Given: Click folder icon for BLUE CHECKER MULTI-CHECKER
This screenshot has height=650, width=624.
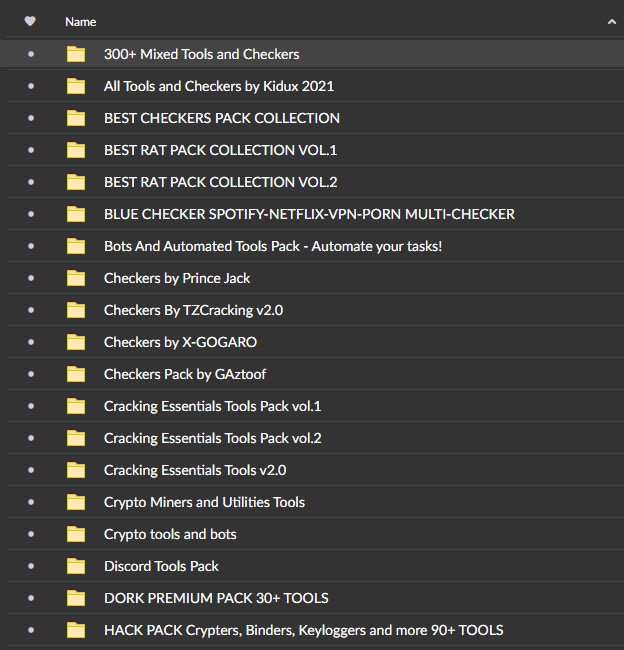Looking at the screenshot, I should click(x=76, y=214).
